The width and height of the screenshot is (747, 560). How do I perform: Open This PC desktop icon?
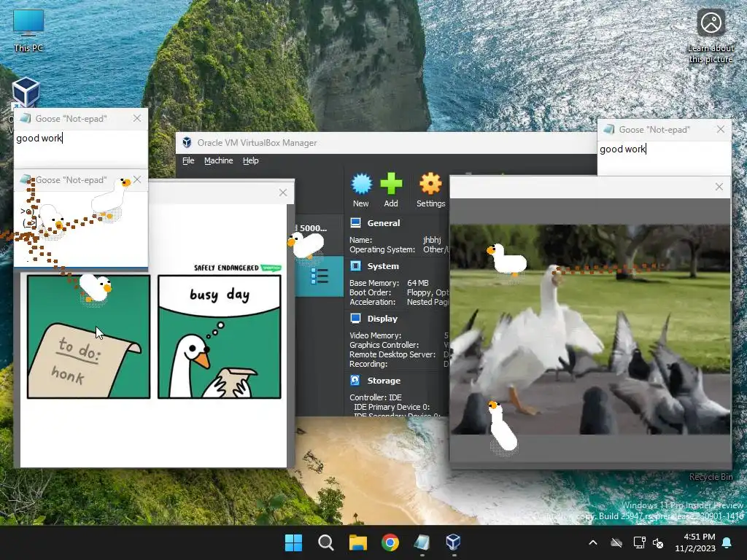[28, 31]
